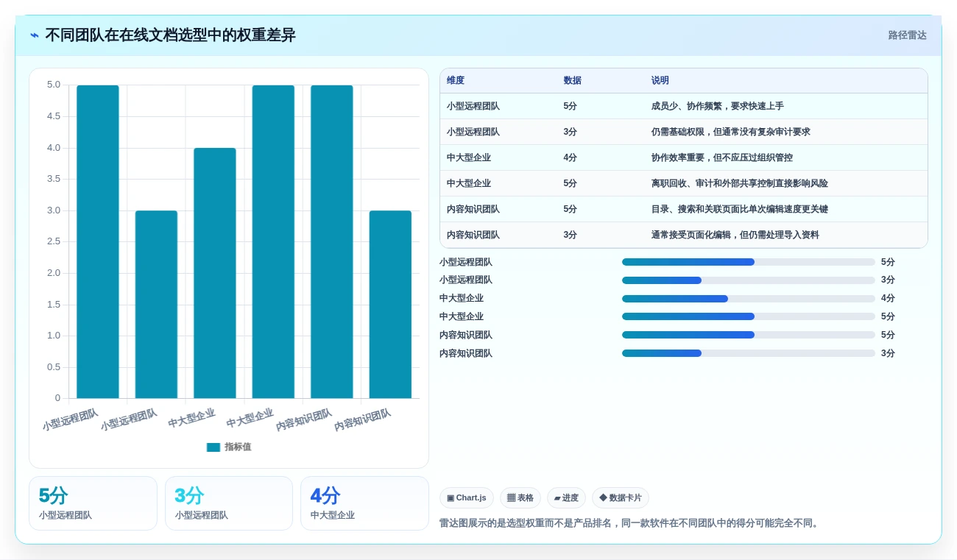Click the 指标值 legend label
Screen dimensions: 957x560
(238, 447)
